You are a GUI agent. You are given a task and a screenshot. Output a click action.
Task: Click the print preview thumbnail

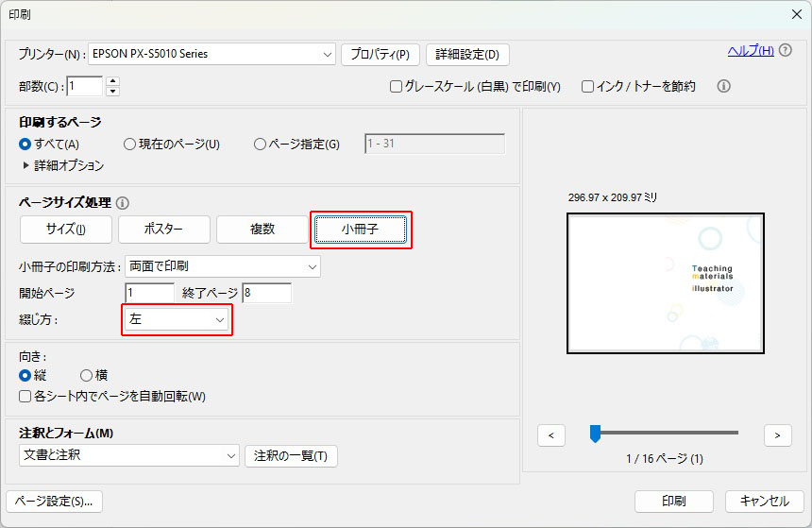(666, 283)
